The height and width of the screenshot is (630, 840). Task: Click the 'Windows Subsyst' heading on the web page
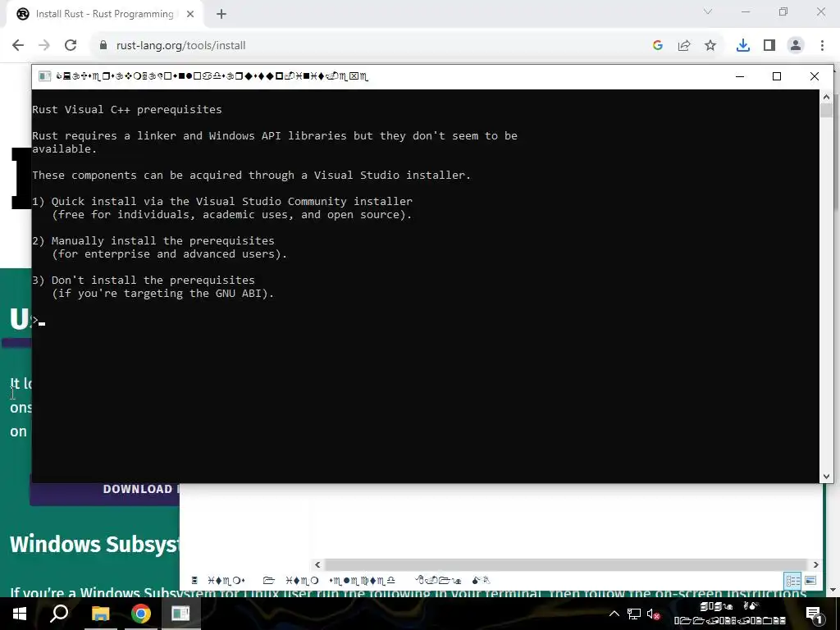click(x=94, y=545)
